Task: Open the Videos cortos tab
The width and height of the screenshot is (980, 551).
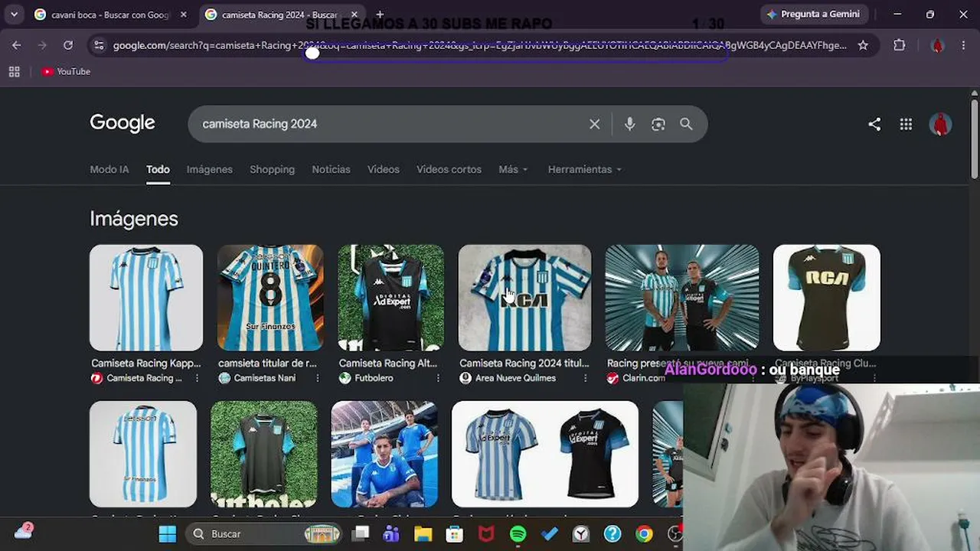Action: point(449,169)
